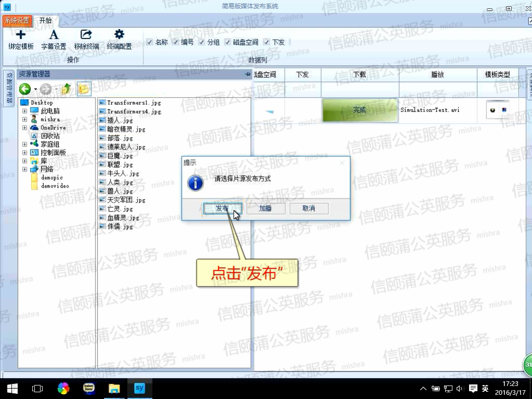This screenshot has height=399, width=532.
Task: Toggle the 磁盘空间 checkbox
Action: tap(228, 42)
